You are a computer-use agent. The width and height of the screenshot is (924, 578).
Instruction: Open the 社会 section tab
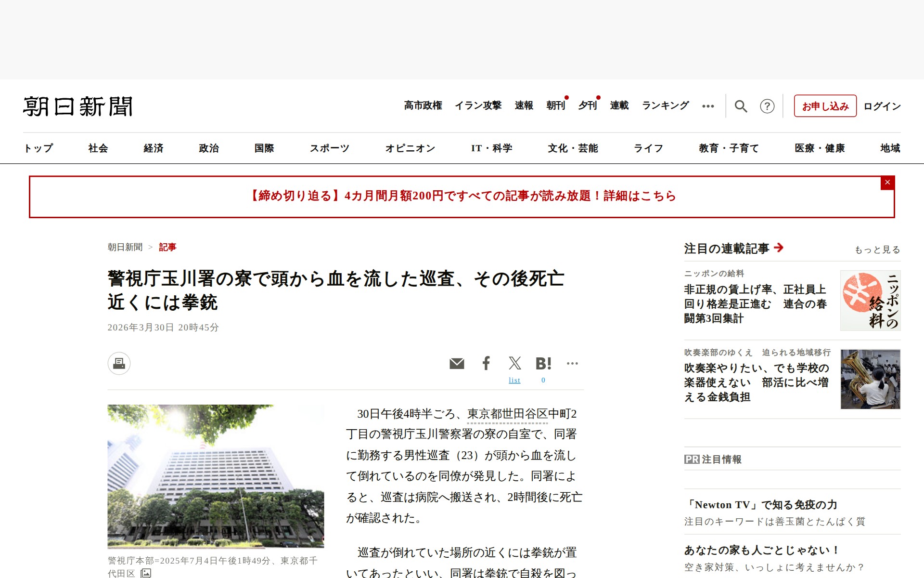[x=98, y=148]
